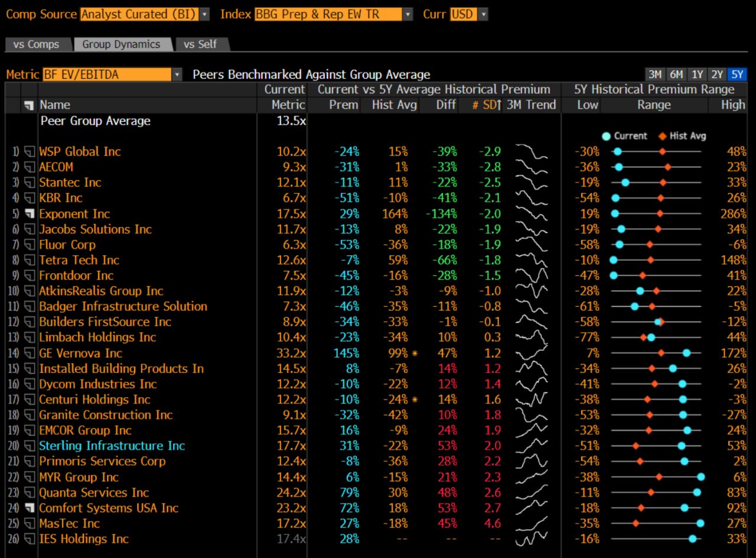Toggle the cyan Current legend marker
The width and height of the screenshot is (756, 558).
click(x=608, y=136)
